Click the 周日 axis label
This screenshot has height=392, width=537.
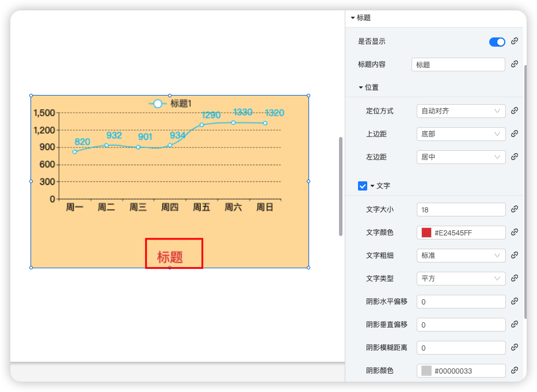click(x=265, y=207)
